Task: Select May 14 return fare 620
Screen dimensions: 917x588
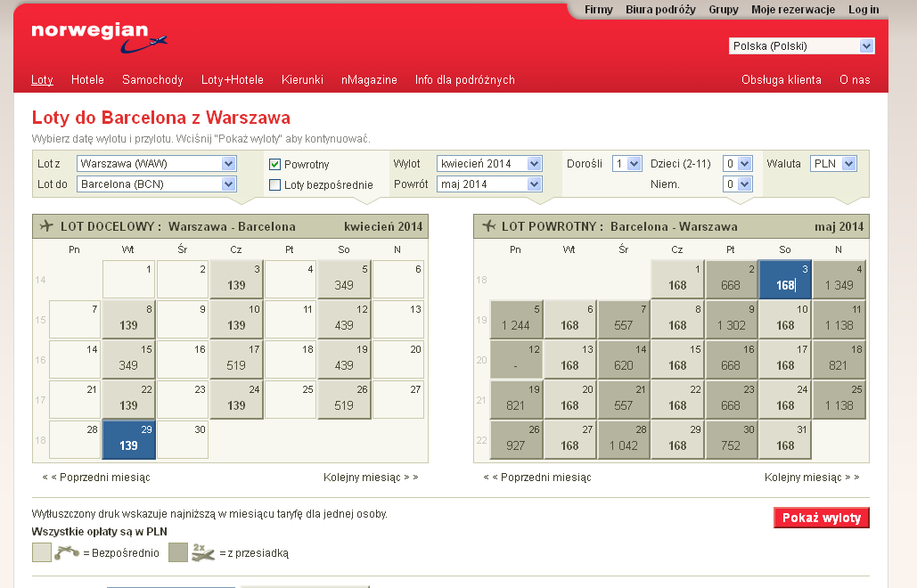Action: (624, 359)
